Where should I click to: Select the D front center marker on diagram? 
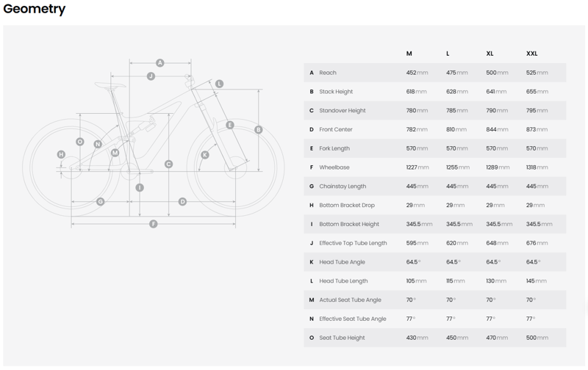point(182,202)
